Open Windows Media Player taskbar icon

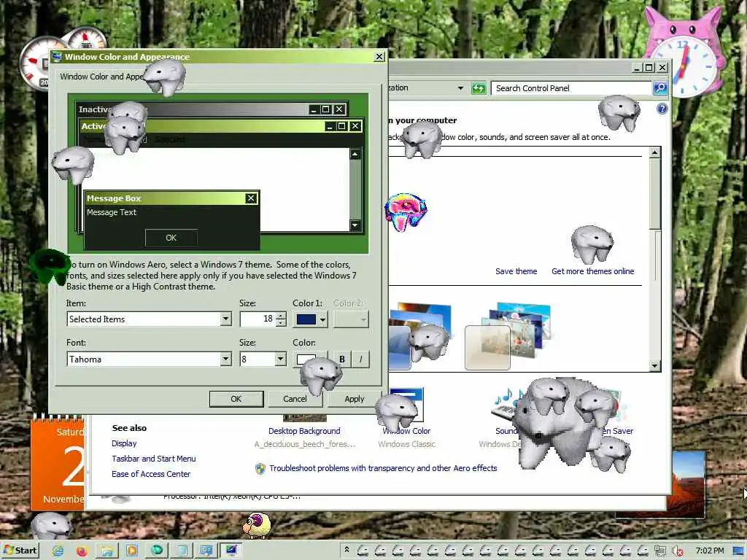(x=132, y=551)
